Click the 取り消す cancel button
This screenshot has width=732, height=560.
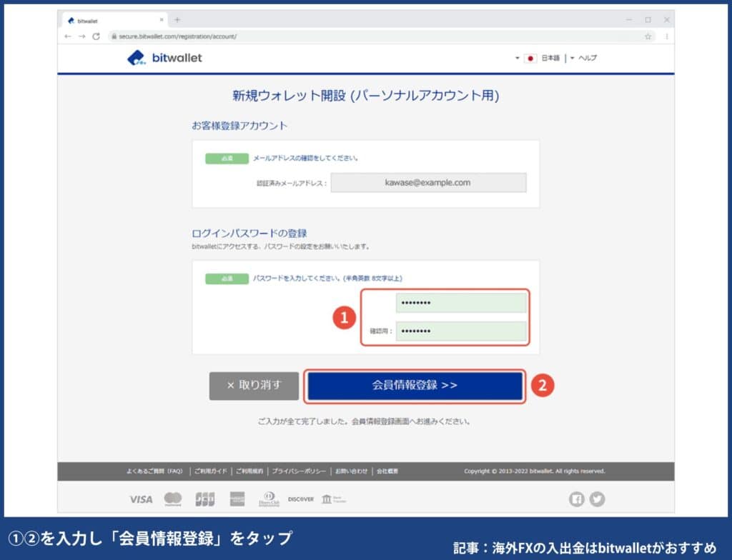tap(254, 386)
